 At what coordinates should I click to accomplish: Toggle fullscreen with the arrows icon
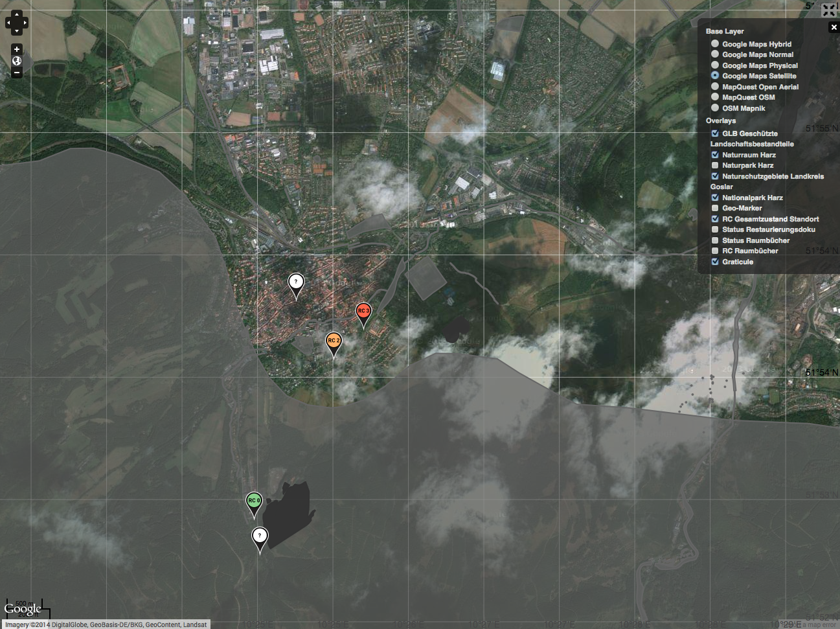829,10
